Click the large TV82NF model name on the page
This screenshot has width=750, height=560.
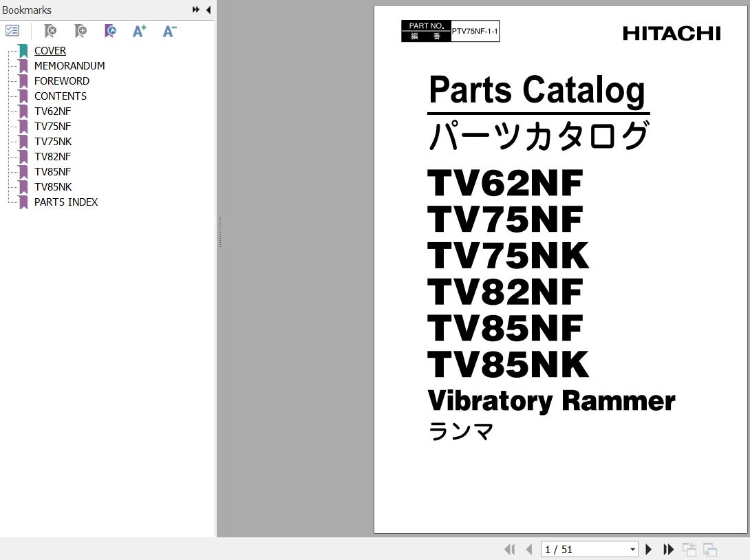point(505,292)
